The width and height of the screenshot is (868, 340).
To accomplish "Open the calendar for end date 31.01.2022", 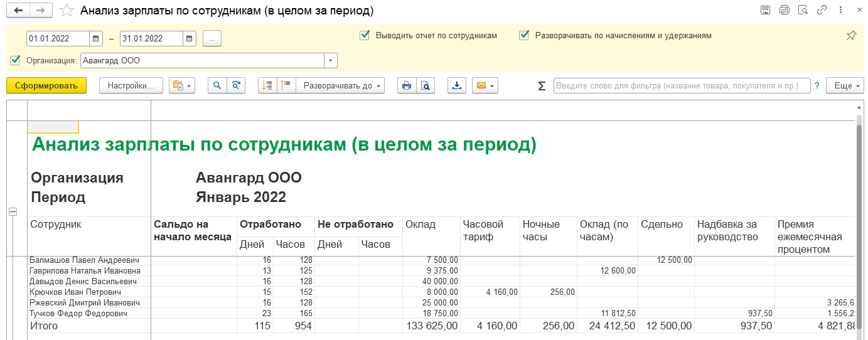I will coord(190,38).
